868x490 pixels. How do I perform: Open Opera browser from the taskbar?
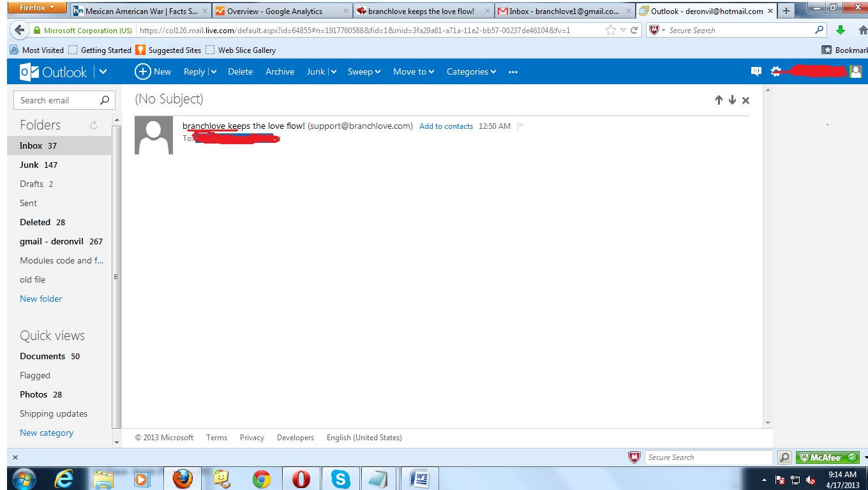301,479
